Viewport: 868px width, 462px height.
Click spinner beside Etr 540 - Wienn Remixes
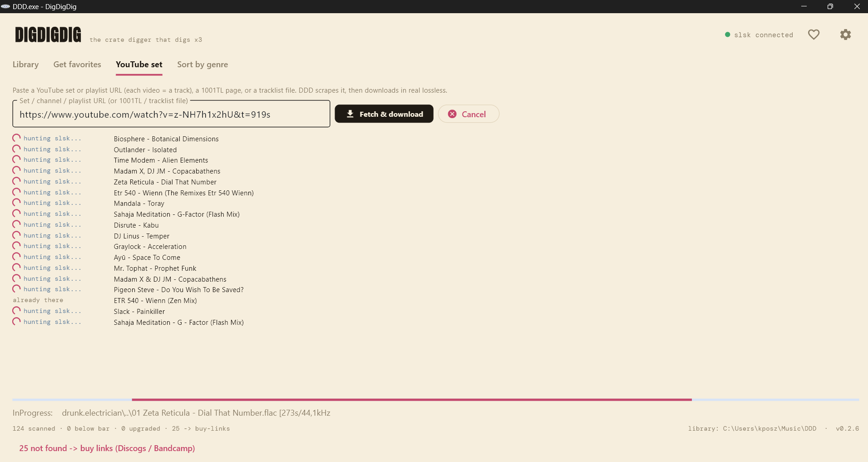pyautogui.click(x=17, y=192)
